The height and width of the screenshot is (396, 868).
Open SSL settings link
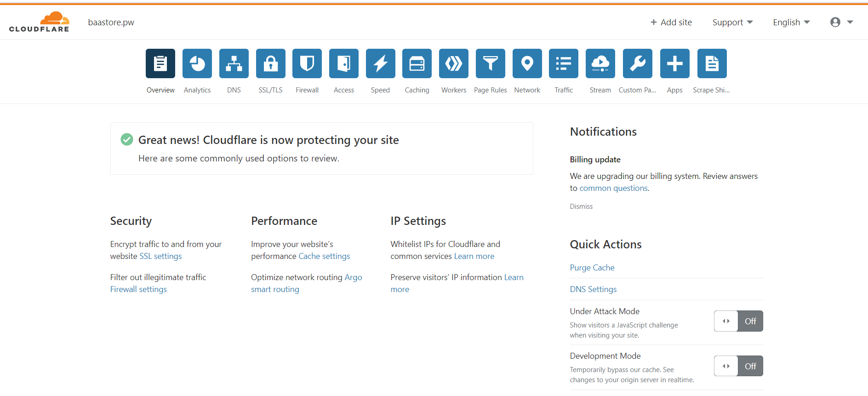(160, 256)
